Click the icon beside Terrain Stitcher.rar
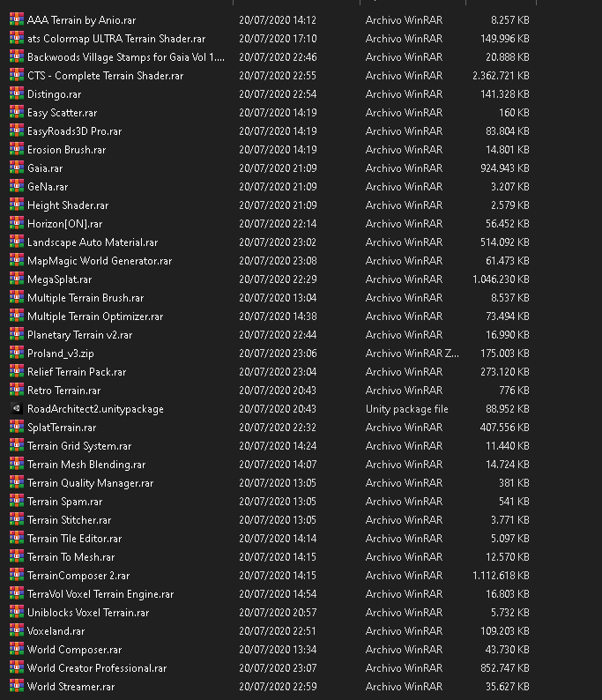The image size is (602, 700). [17, 519]
